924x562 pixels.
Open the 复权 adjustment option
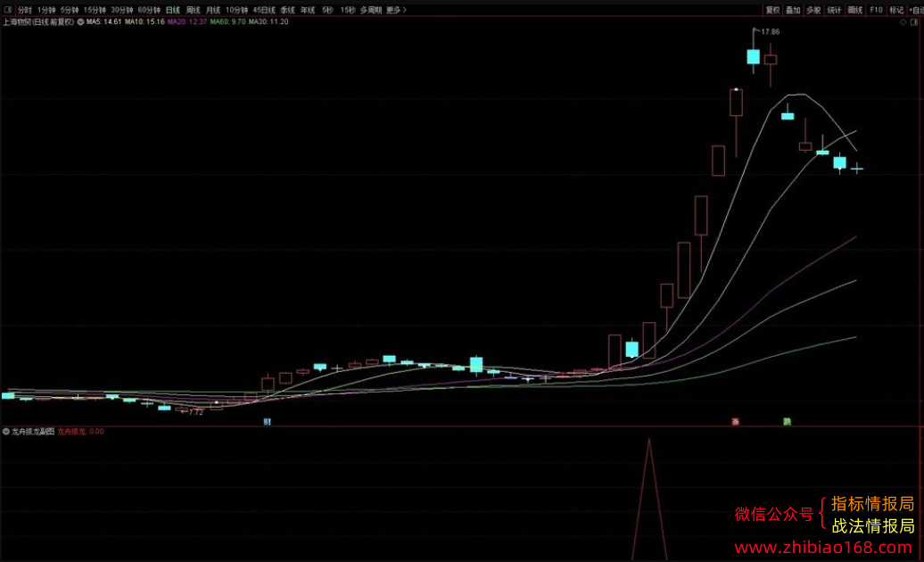[x=772, y=10]
